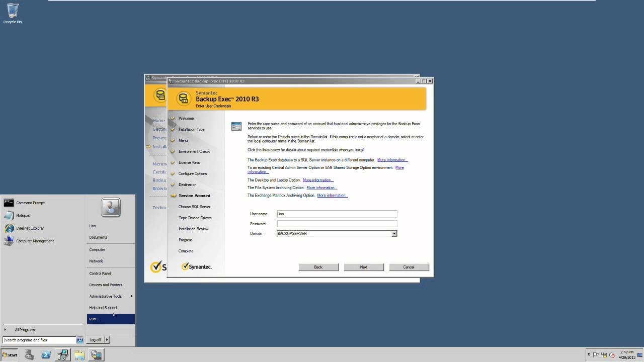The image size is (644, 362).
Task: Click the taskbar clock showing 2:47 PM
Action: tap(627, 355)
